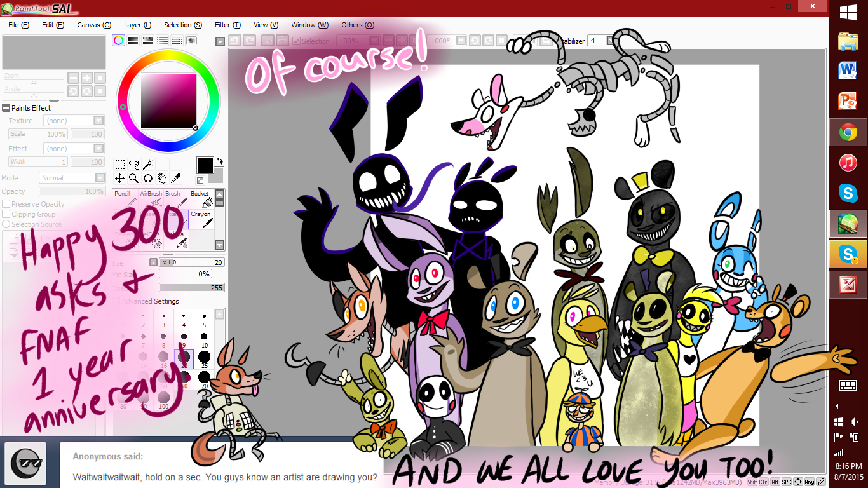
Task: Select the Selection Source radio option
Action: coord(6,224)
